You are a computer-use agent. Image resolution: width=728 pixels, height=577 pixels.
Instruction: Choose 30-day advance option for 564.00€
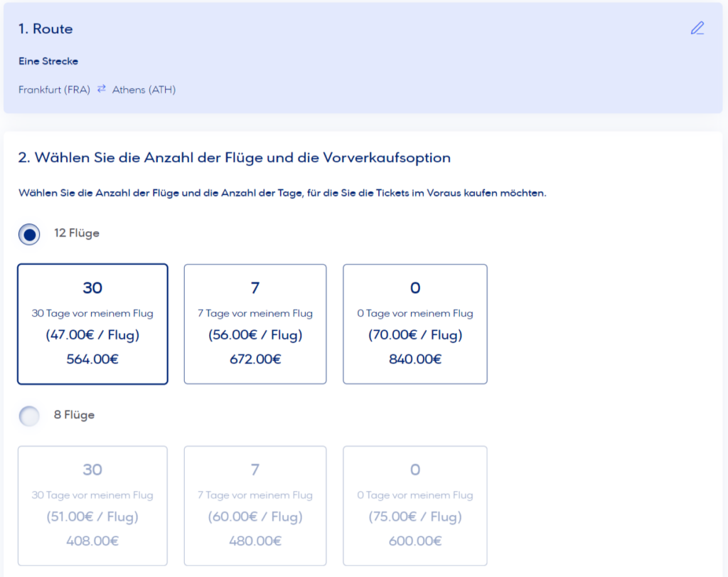pyautogui.click(x=92, y=324)
